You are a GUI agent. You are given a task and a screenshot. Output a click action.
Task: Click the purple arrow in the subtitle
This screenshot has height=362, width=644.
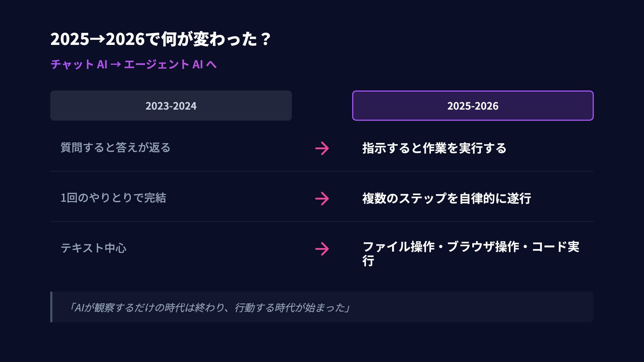point(115,64)
